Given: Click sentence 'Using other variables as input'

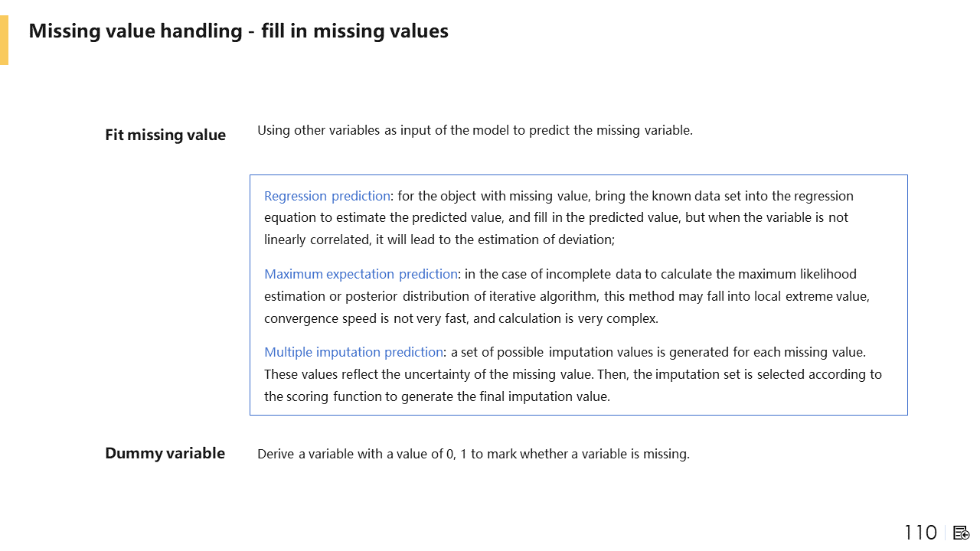Looking at the screenshot, I should (475, 130).
